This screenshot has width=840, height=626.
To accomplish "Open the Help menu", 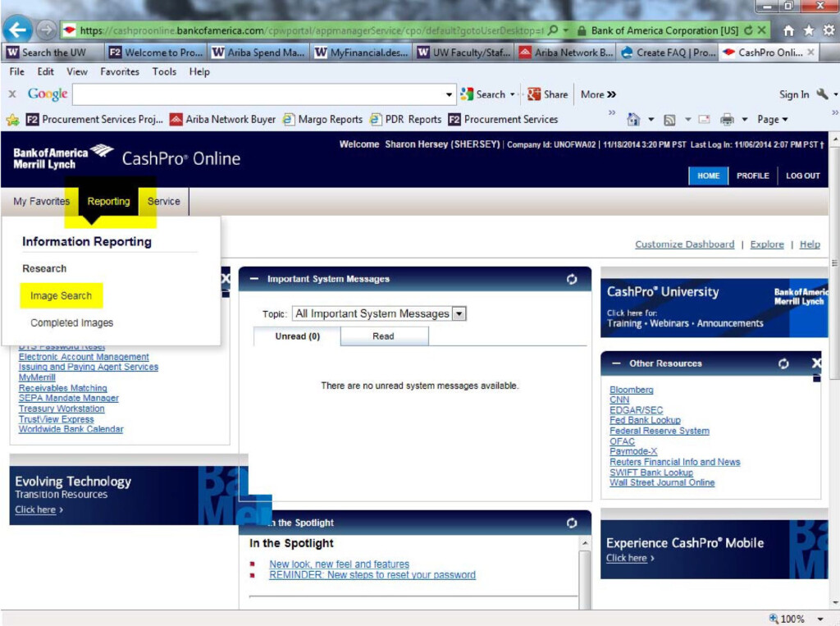I will point(199,71).
